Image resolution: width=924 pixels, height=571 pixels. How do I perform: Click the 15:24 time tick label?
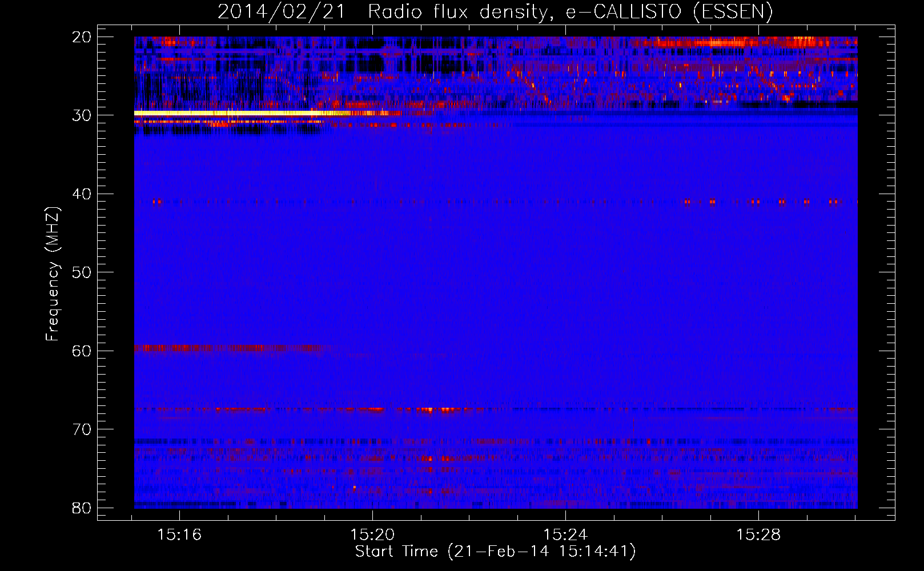(565, 535)
